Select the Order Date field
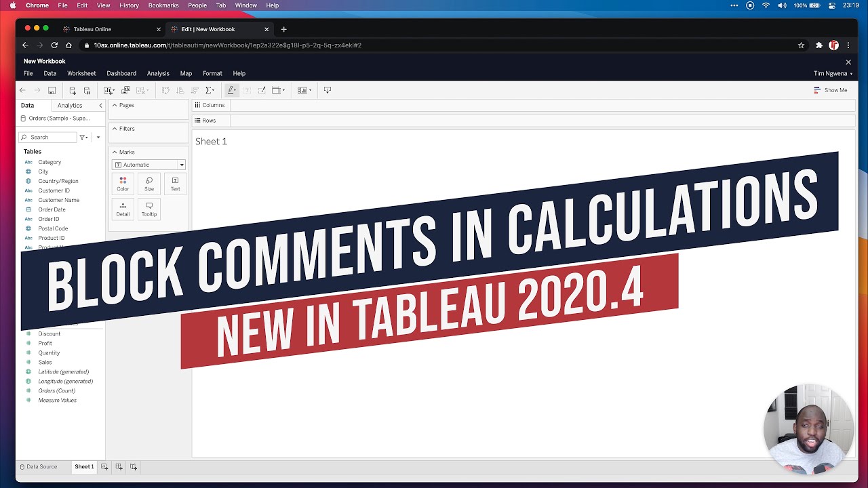The image size is (868, 488). coord(52,209)
